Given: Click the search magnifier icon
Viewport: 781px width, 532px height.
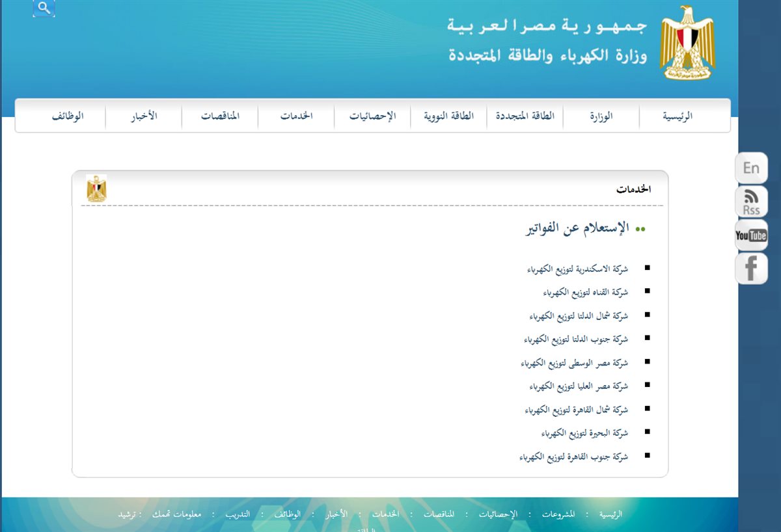Looking at the screenshot, I should (x=44, y=8).
